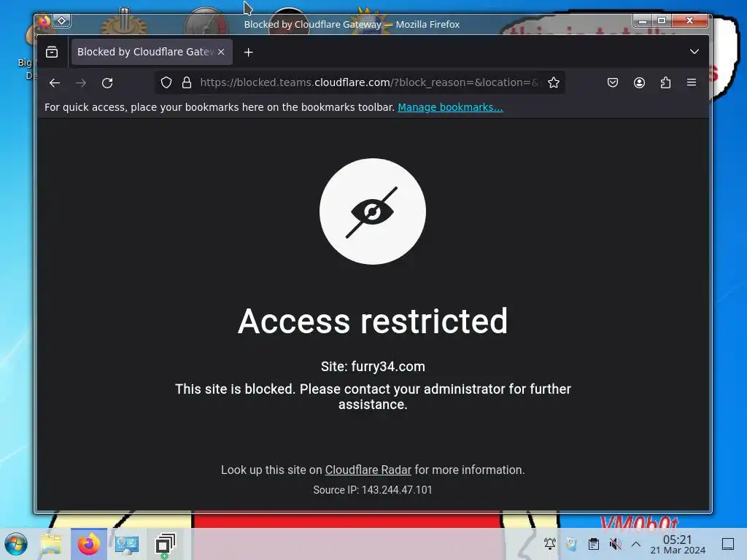This screenshot has width=747, height=560.
Task: Click the Access restricted heading
Action: pyautogui.click(x=373, y=321)
